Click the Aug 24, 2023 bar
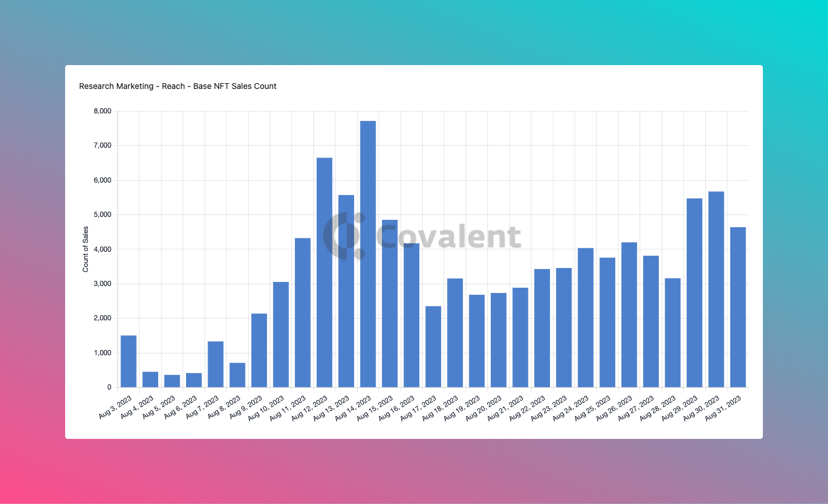 [x=586, y=317]
